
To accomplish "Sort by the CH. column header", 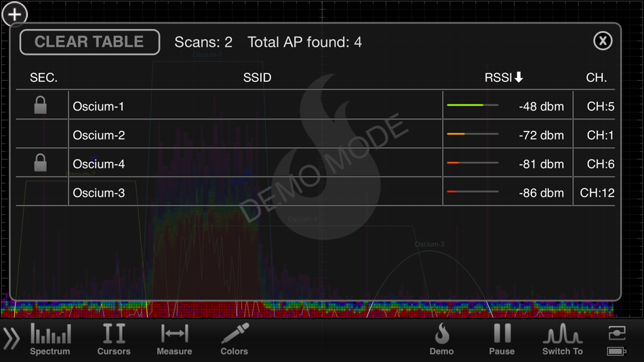I will pyautogui.click(x=596, y=77).
